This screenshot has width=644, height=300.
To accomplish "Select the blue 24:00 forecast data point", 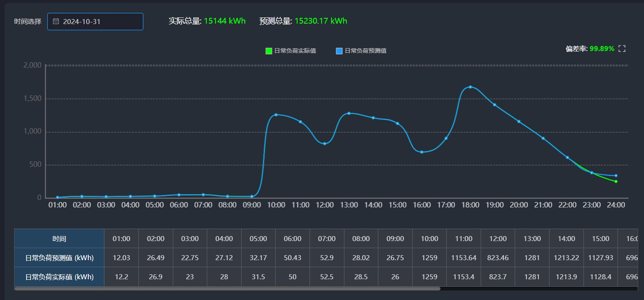I will click(616, 176).
